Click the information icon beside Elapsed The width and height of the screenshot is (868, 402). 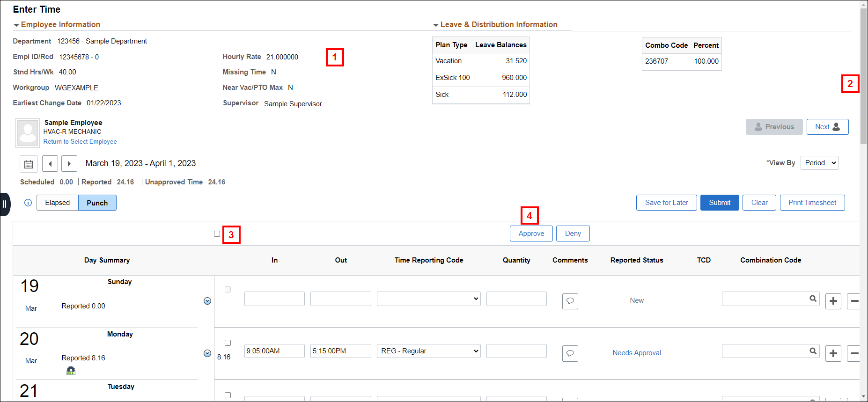(x=28, y=203)
